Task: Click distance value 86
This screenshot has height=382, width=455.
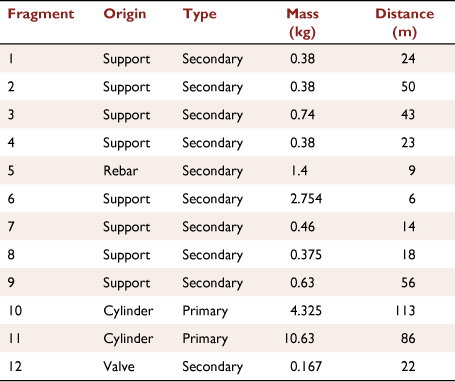Action: pos(408,339)
